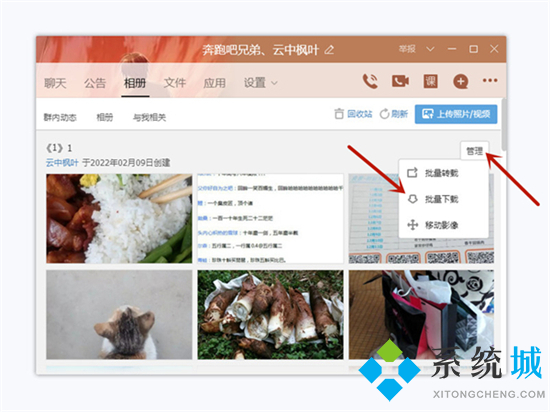Choose 批量转载 from the menu
The height and width of the screenshot is (412, 550).
point(442,173)
